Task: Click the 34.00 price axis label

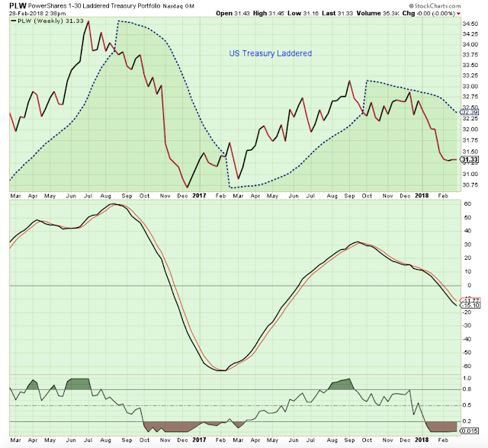Action: 470,44
